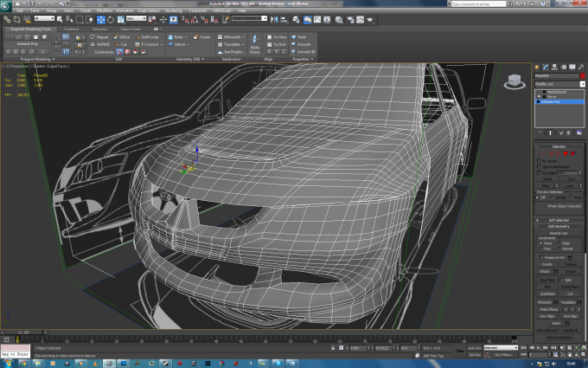Toggle the Percent Snap icon
The height and width of the screenshot is (368, 588).
coord(204,20)
